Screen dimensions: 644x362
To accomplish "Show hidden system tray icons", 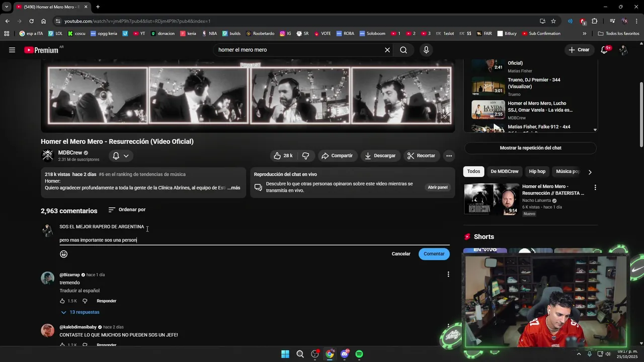I will coord(579,354).
